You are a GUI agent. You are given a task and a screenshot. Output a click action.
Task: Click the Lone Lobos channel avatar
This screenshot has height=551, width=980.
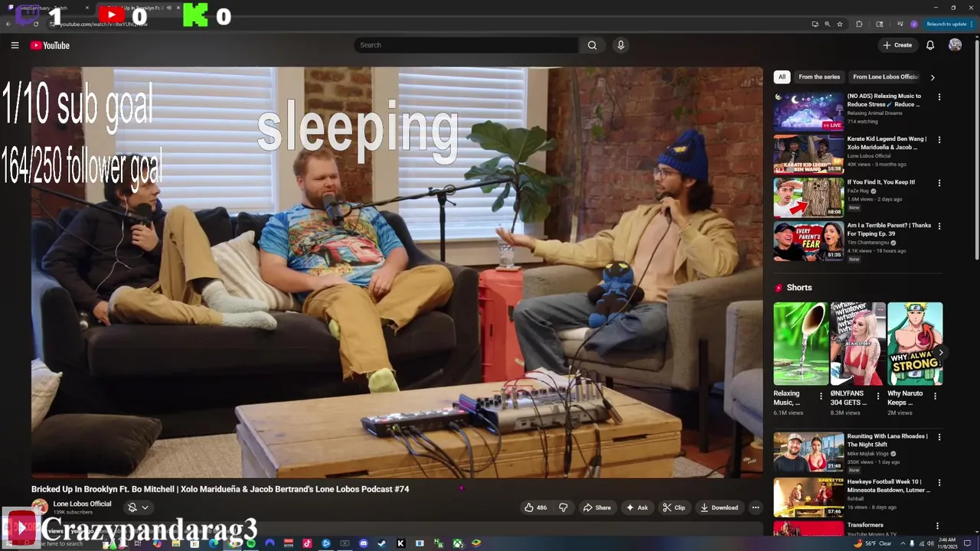click(40, 507)
